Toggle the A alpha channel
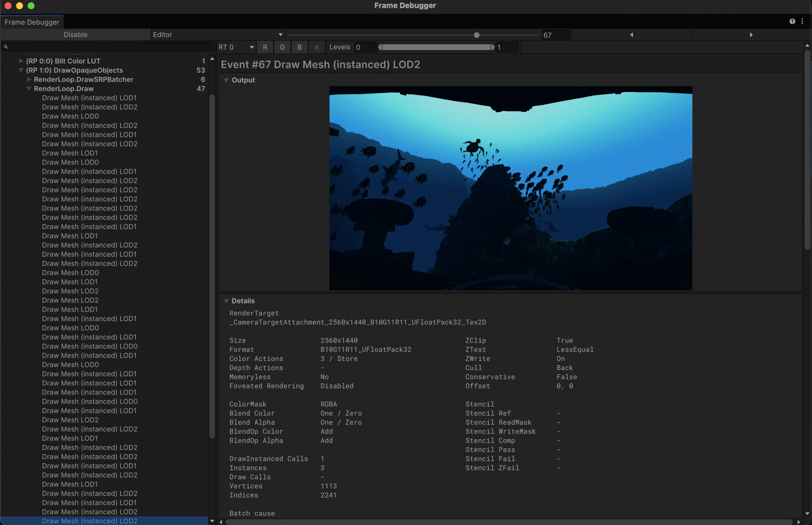Screen dimensions: 812x525 pos(317,47)
